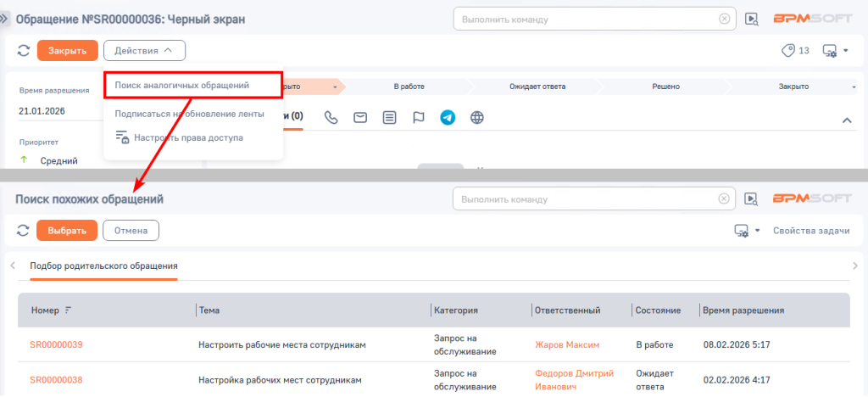
Task: Expand the side panel with double-chevron icon
Action: tap(4, 19)
